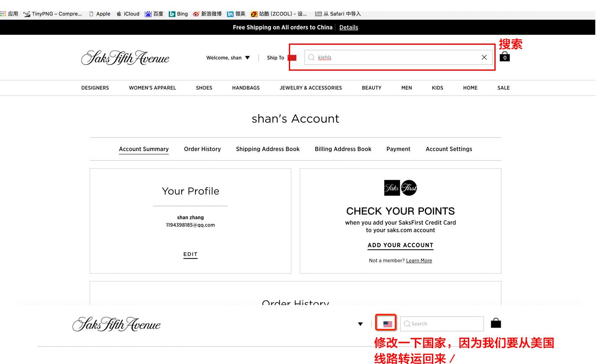607x364 pixels.
Task: Click the Saks Fifth Avenue logo beside Welcome, shan
Action: pyautogui.click(x=125, y=58)
